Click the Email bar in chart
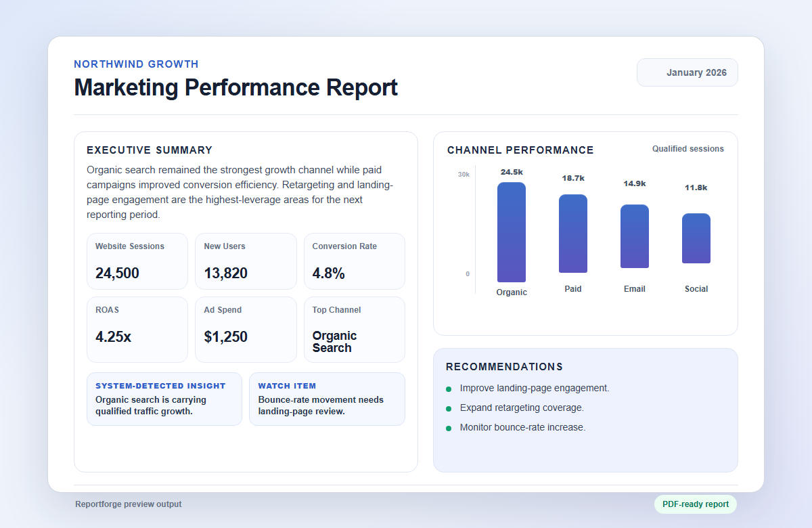The height and width of the screenshot is (528, 812). coord(635,236)
